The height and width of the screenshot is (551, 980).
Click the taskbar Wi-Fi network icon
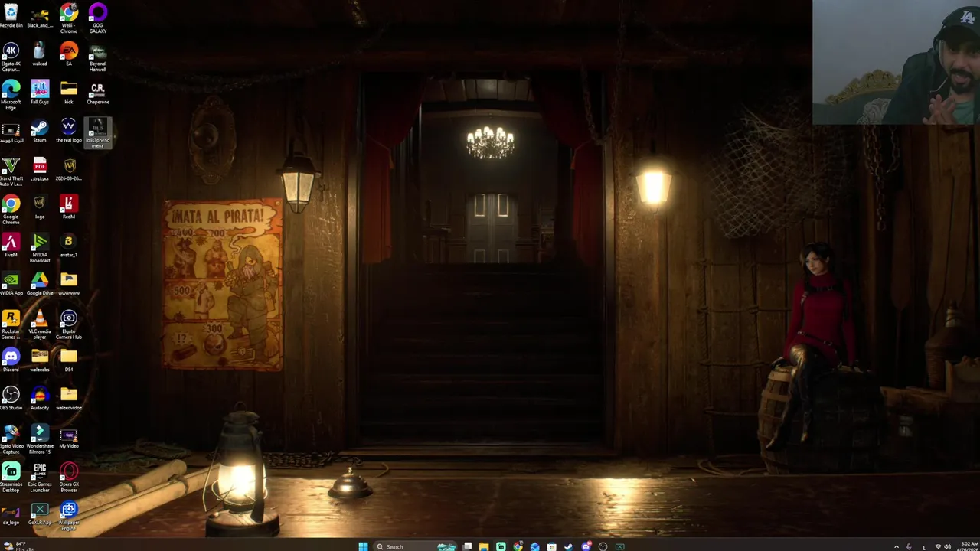click(938, 546)
